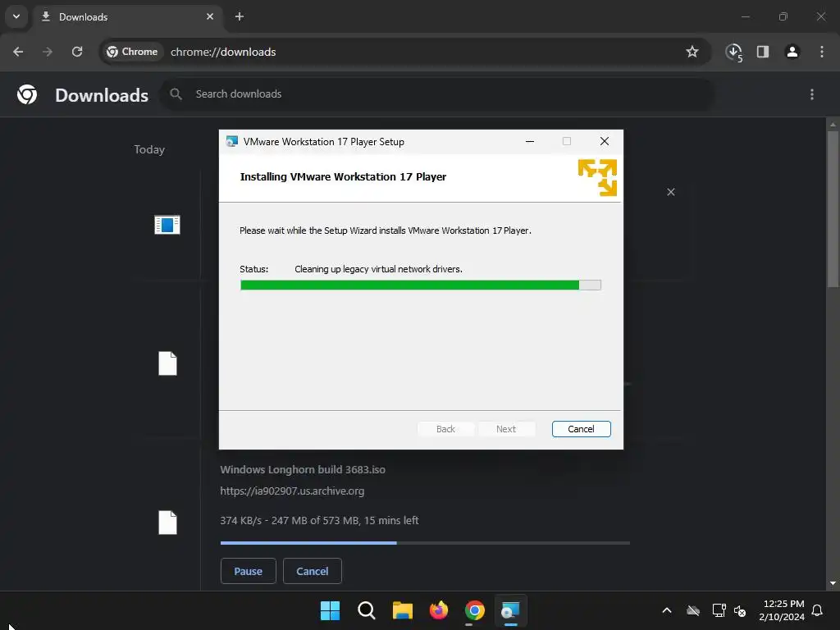Bookmark this page with the star icon

[x=692, y=52]
